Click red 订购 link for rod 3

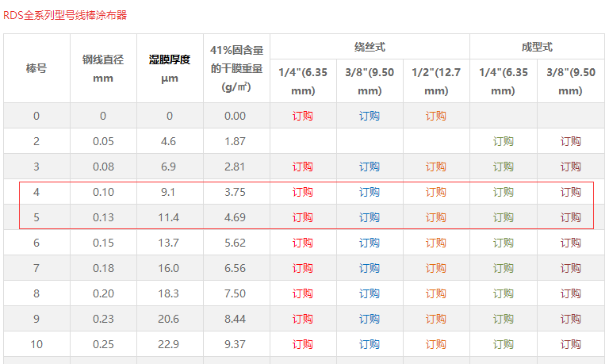coord(303,167)
